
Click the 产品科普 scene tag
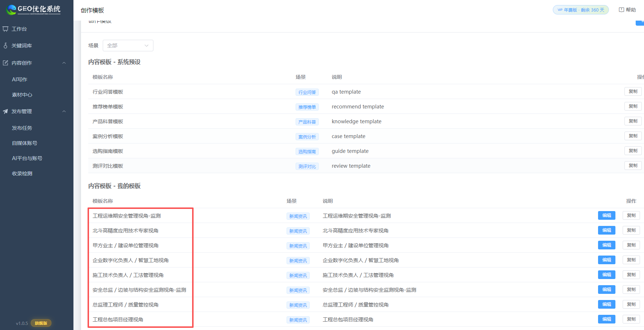(307, 122)
